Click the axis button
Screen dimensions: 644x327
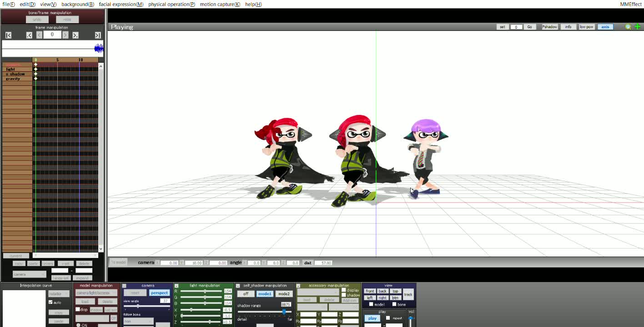[605, 27]
